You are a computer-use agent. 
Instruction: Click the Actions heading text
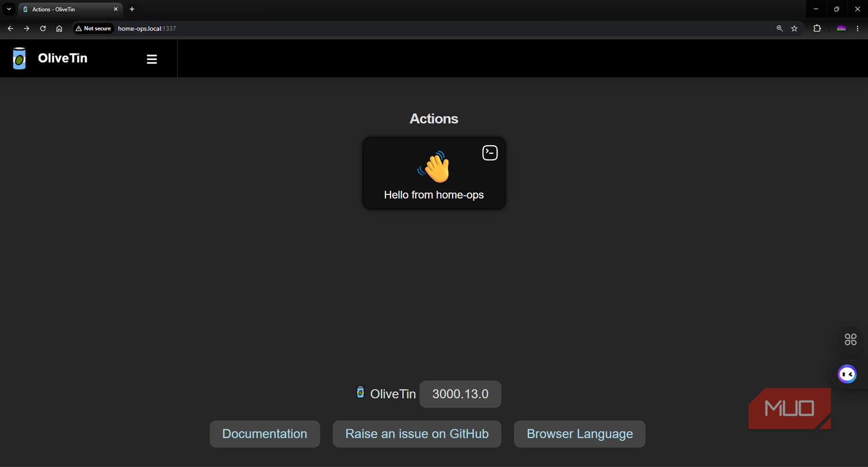click(x=434, y=119)
